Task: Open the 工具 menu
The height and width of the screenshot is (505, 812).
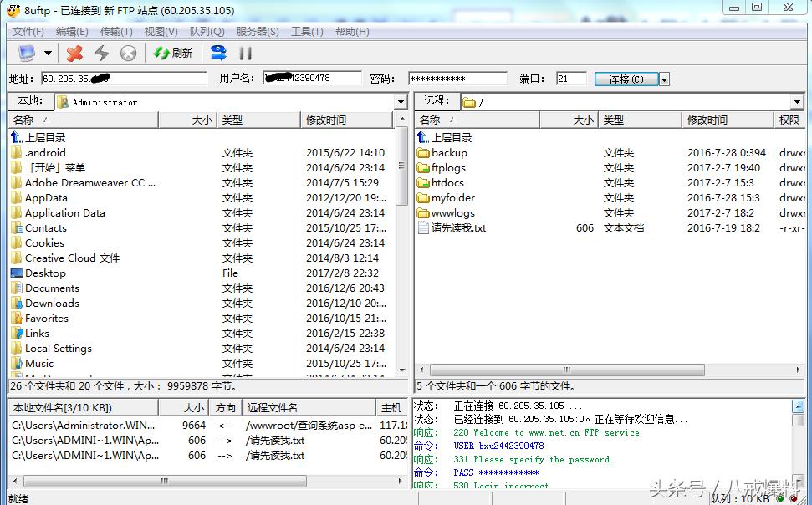Action: [307, 32]
